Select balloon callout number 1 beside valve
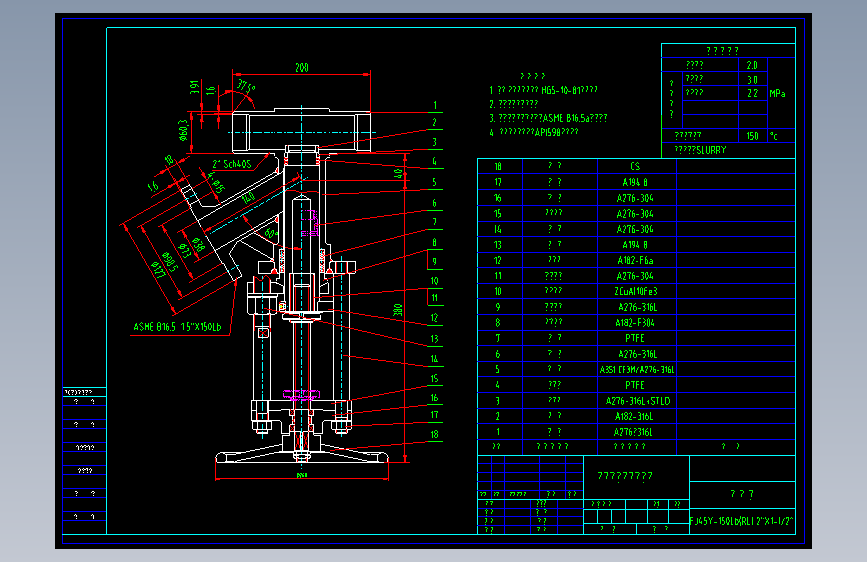Viewport: 867px width, 562px height. pyautogui.click(x=435, y=105)
